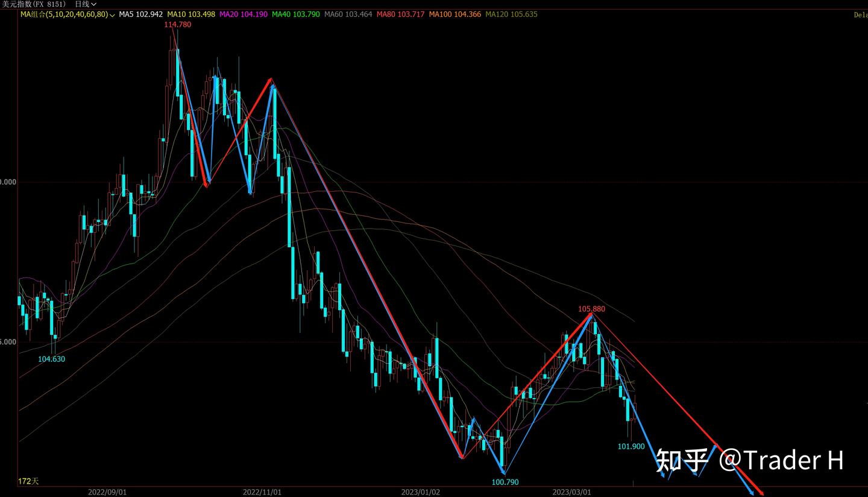Screen dimensions: 868x497
Task: Click the 2022/11/01 date axis label
Action: tap(262, 492)
